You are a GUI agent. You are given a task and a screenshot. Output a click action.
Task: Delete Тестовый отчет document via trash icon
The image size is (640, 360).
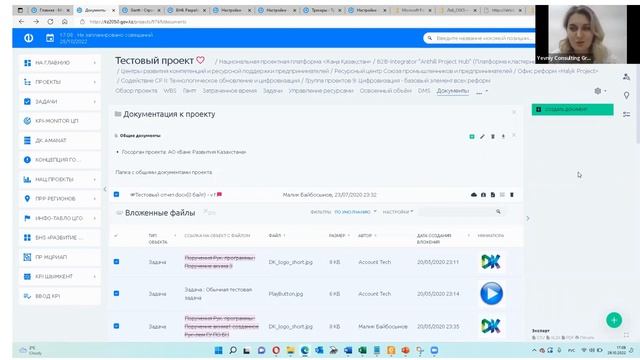(512, 195)
